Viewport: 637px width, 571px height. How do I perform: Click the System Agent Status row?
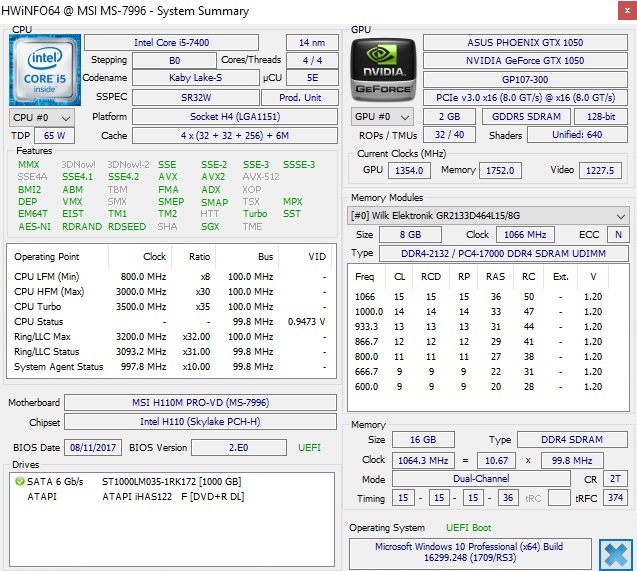[x=171, y=367]
